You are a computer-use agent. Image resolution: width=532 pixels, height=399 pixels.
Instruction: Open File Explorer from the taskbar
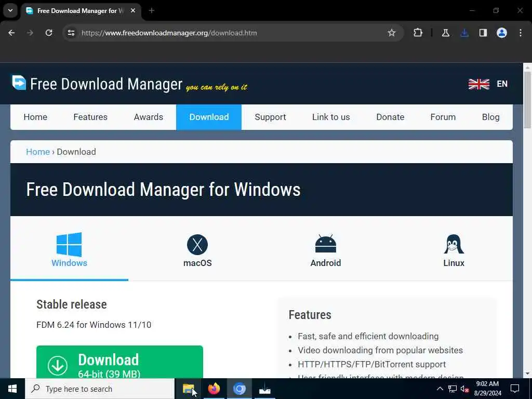[x=188, y=389]
